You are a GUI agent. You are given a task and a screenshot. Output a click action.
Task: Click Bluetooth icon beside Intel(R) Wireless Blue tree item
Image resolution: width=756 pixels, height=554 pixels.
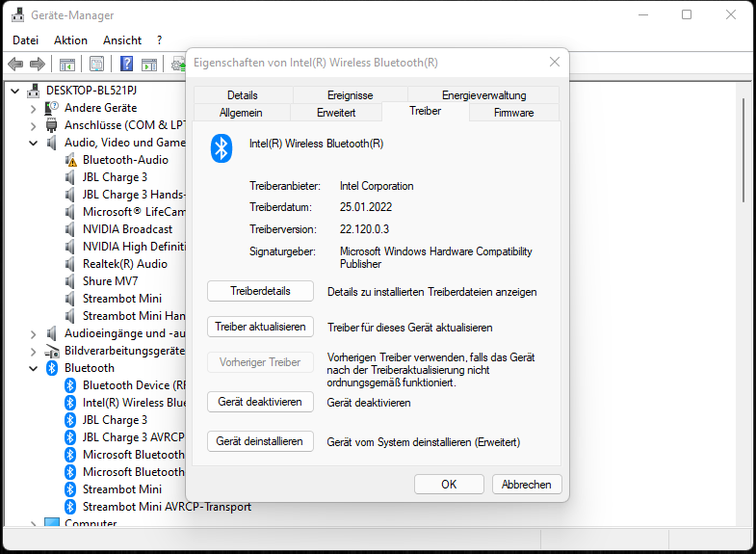70,403
